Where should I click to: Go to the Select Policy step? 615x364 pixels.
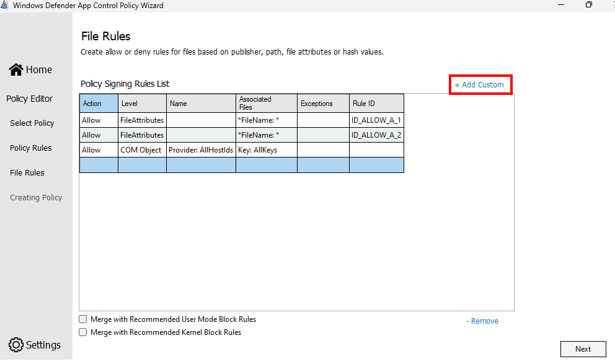(x=32, y=123)
